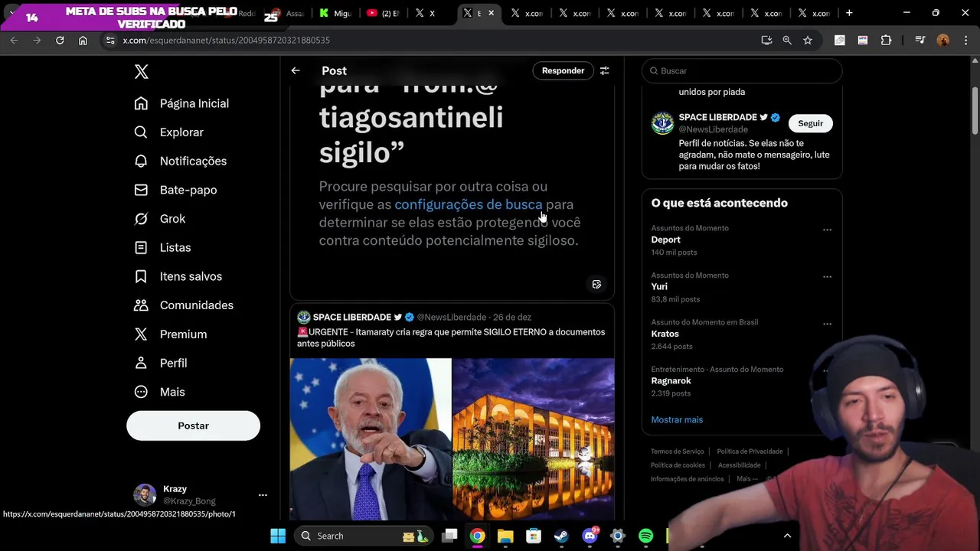980x551 pixels.
Task: Open the Chrome zoom magnifier icon
Action: 787,40
